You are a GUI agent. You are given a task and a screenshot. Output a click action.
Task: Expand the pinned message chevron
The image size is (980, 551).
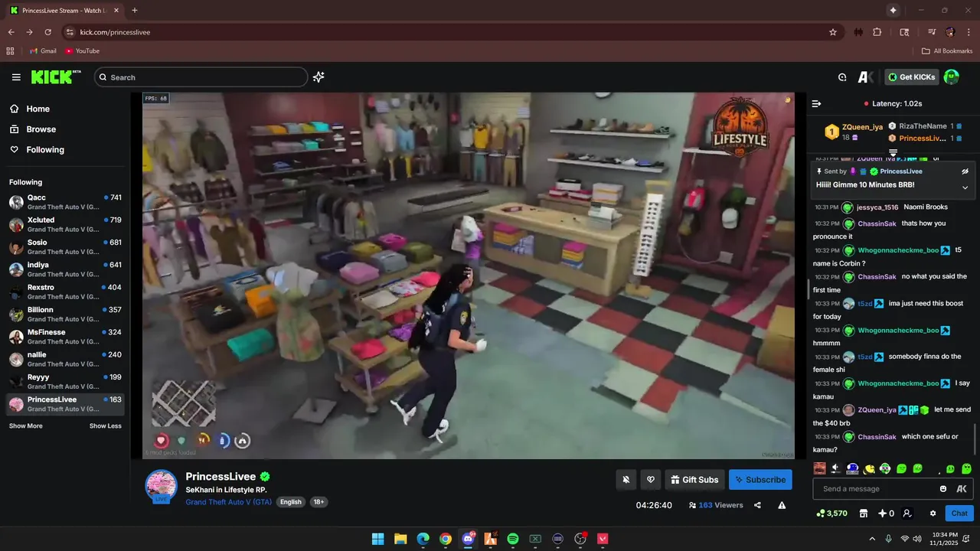tap(965, 187)
